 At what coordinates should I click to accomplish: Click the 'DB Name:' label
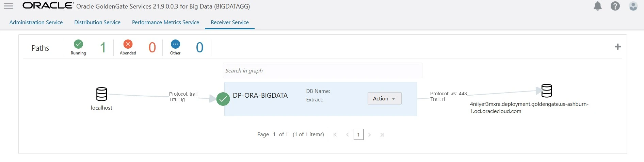[x=318, y=91]
